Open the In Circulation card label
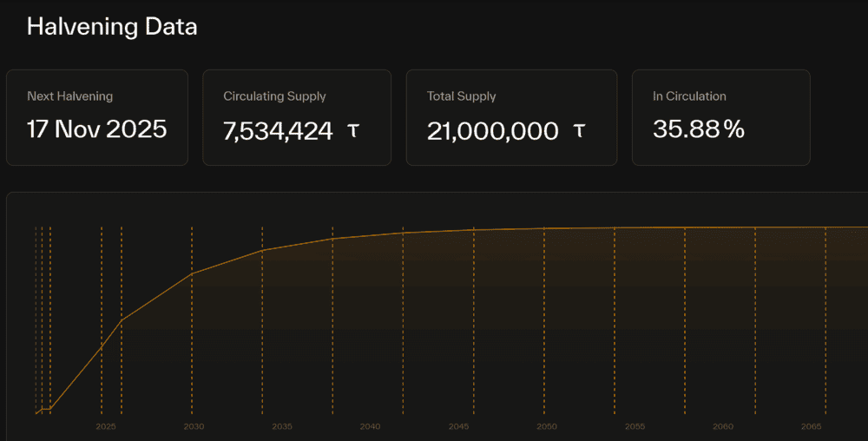This screenshot has height=441, width=868. click(689, 96)
